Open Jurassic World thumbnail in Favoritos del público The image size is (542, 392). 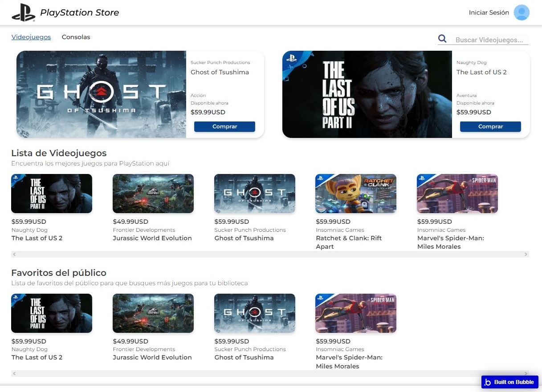coord(153,313)
